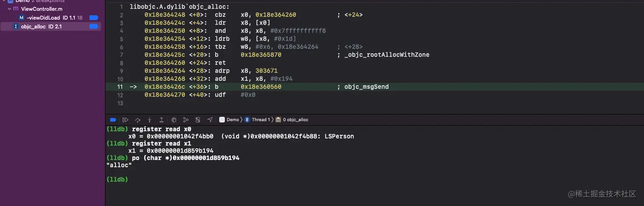Step out of the current function
The height and width of the screenshot is (206, 644).
click(161, 120)
